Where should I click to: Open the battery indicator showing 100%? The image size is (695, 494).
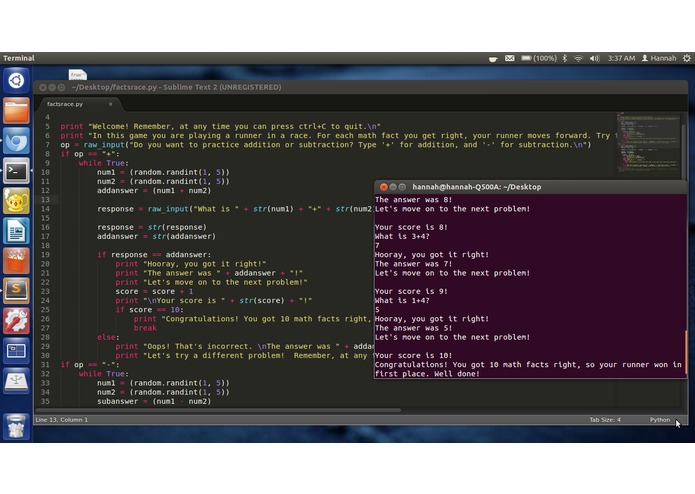click(x=539, y=58)
